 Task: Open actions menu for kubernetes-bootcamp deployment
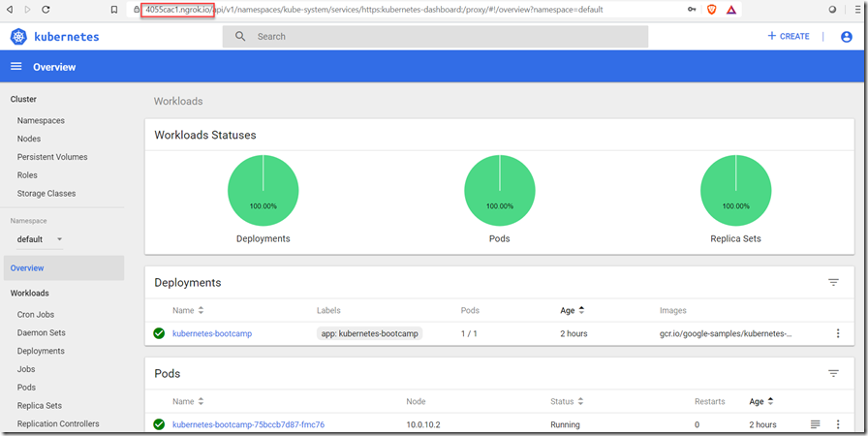(838, 333)
